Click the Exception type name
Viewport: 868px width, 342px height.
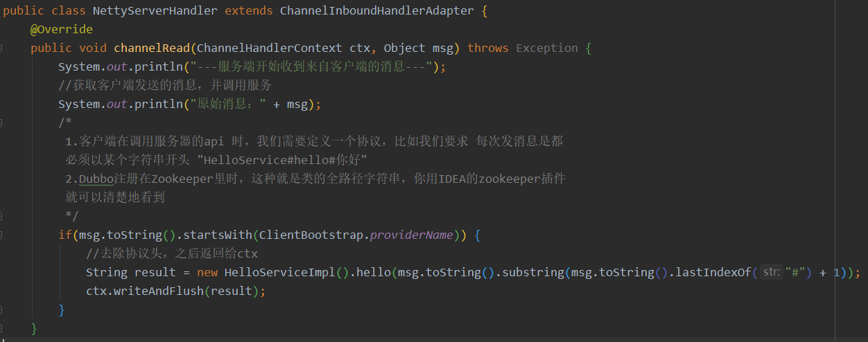coord(547,48)
